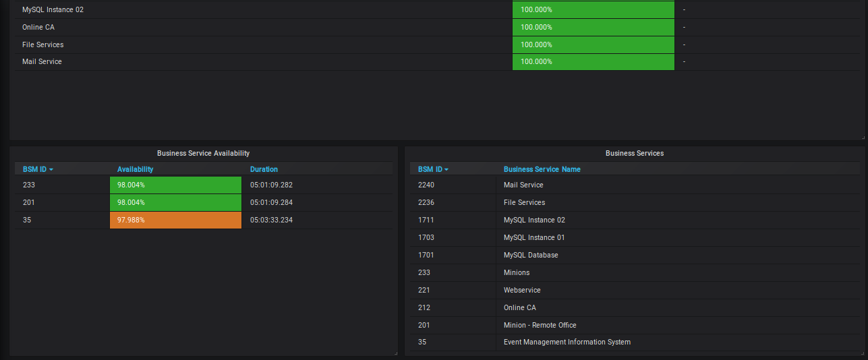Select the Webservice row in Business Services
The height and width of the screenshot is (360, 868).
click(x=522, y=290)
